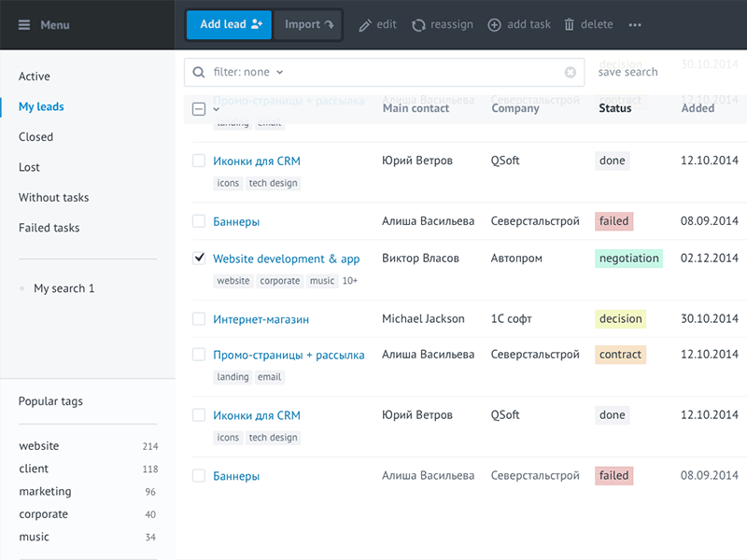Toggle the select-all checkbox in table header
Screen dimensions: 747x560
tap(199, 109)
